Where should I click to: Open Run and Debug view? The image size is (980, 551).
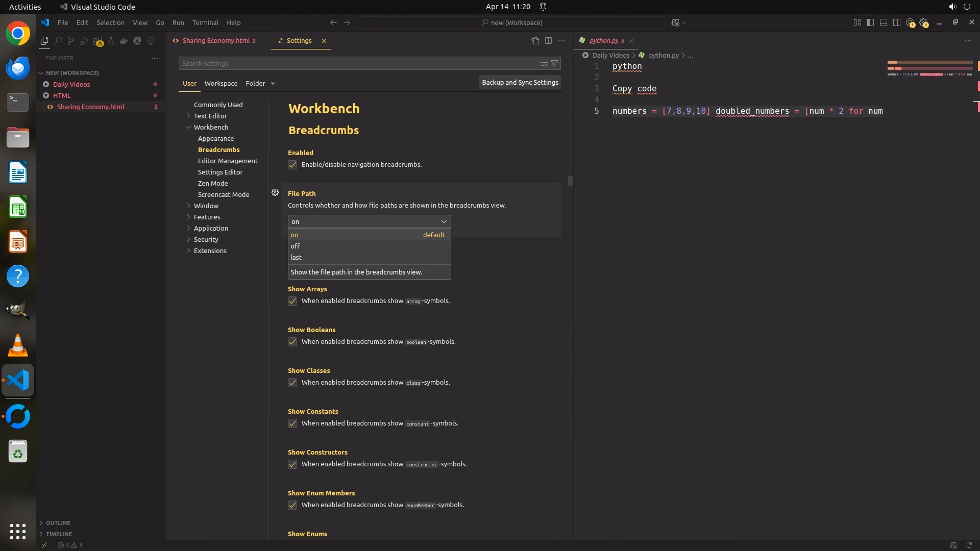[x=84, y=41]
